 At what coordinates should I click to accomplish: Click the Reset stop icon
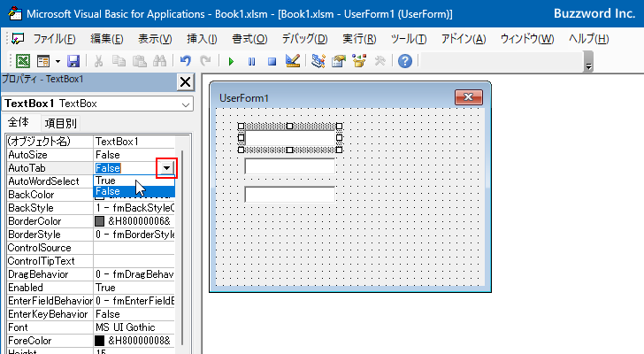272,62
